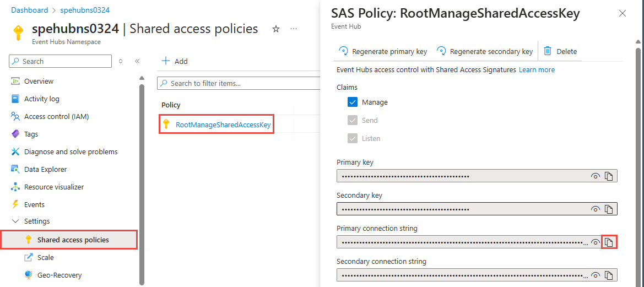Uncheck the Manage claim checkbox
This screenshot has width=644, height=287.
[x=353, y=102]
